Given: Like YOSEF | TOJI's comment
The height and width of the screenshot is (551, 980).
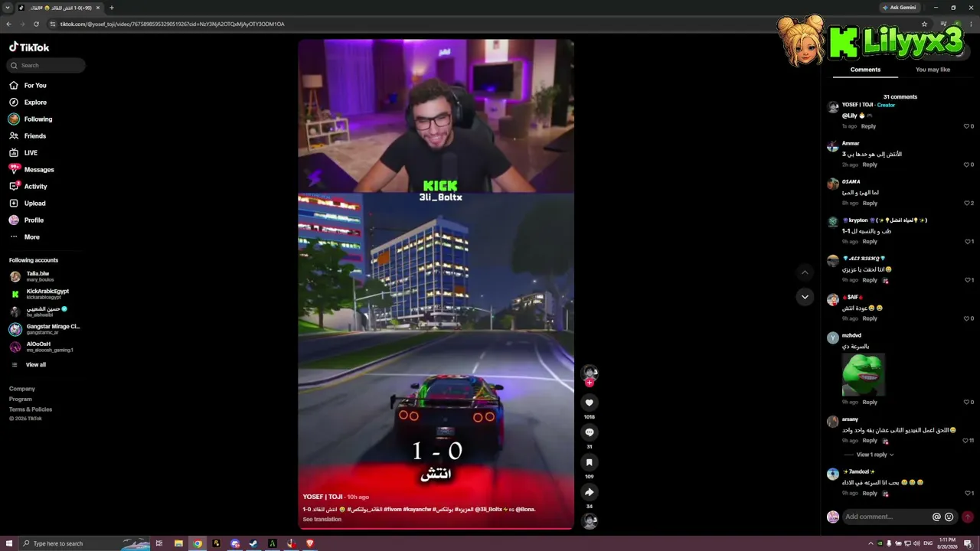Looking at the screenshot, I should (967, 126).
